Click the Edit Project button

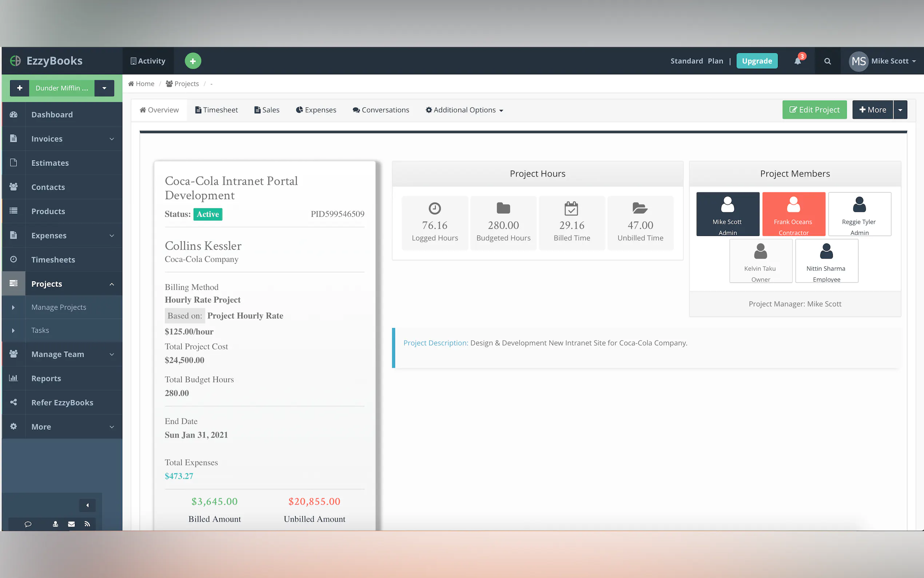coord(815,110)
